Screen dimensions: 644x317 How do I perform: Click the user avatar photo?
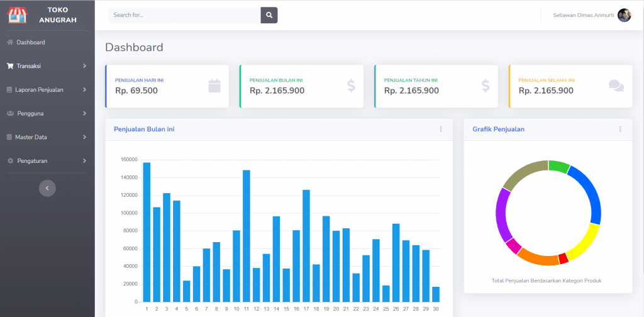625,15
